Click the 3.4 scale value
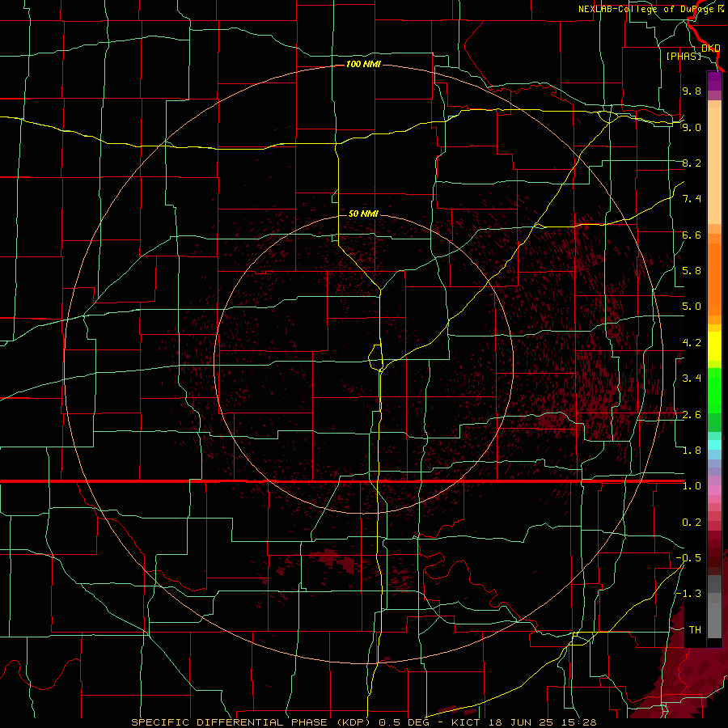 click(x=692, y=379)
